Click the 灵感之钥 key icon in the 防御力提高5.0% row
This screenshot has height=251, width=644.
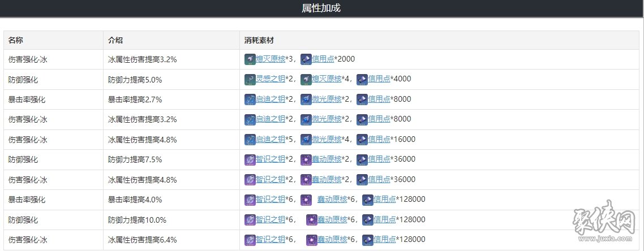(250, 79)
